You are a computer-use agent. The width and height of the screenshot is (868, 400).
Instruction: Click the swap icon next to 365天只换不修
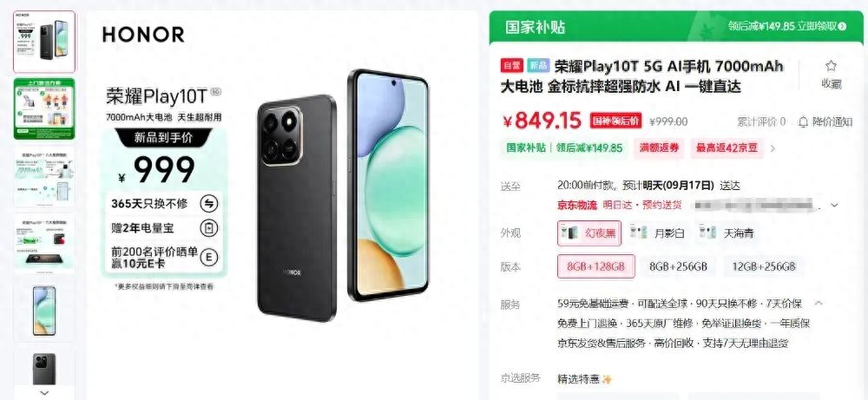(x=208, y=204)
